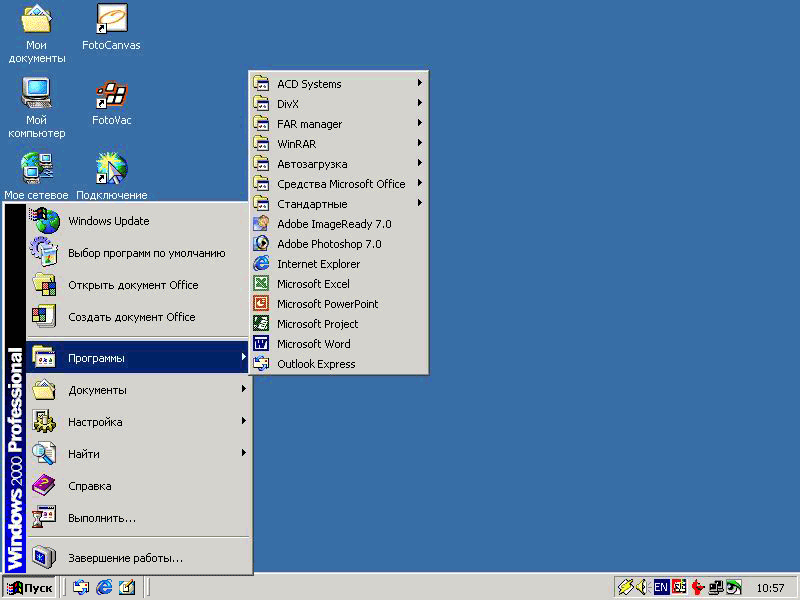This screenshot has width=800, height=600.
Task: Expand the DivX program folder
Action: tap(338, 104)
